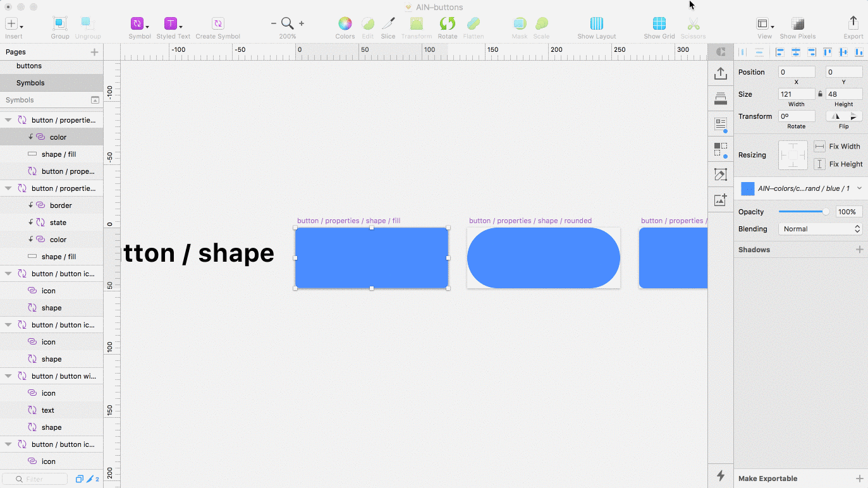Select the Slice tool
Viewport: 868px width, 488px height.
tap(388, 24)
